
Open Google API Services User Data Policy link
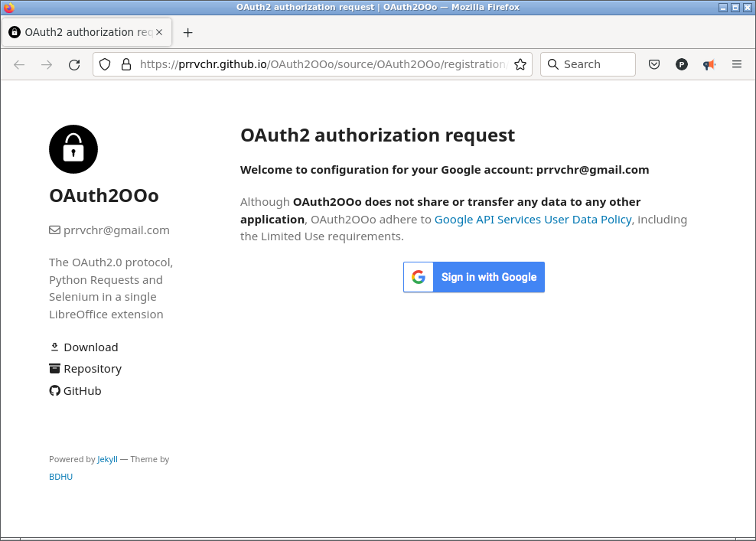[x=533, y=220]
